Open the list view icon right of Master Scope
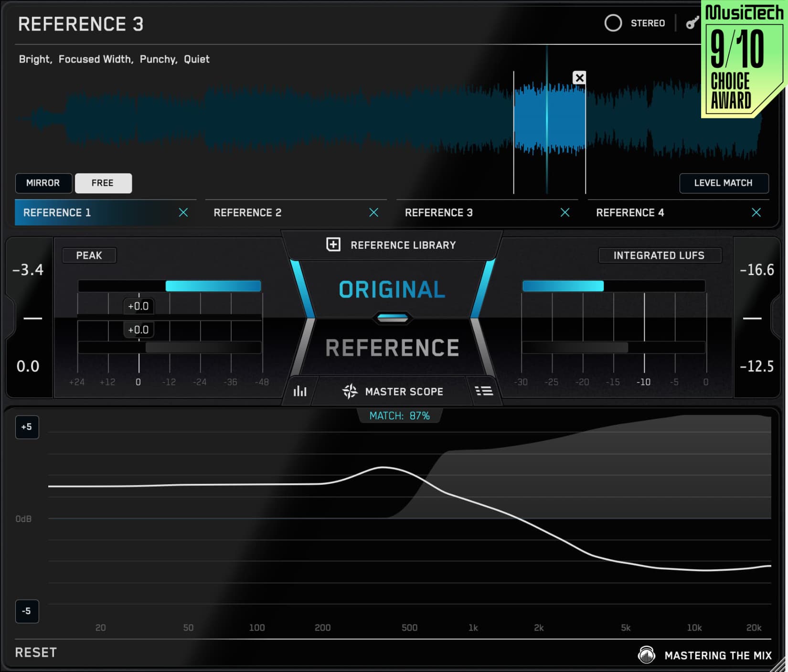Screen dimensions: 788x672 pyautogui.click(x=484, y=392)
